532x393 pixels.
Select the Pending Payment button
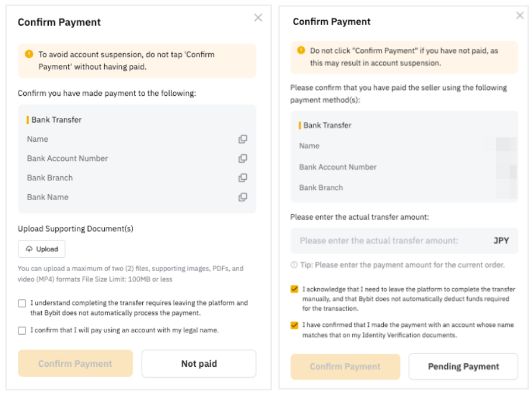pyautogui.click(x=464, y=367)
